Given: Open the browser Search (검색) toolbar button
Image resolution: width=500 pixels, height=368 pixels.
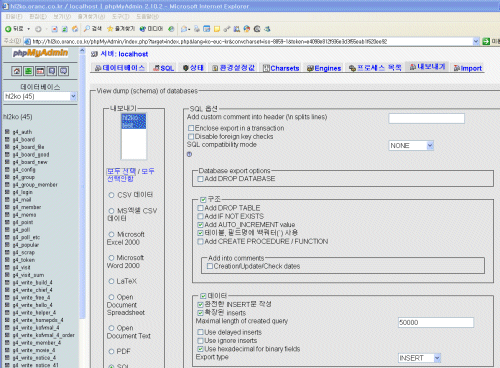Looking at the screenshot, I should [x=93, y=29].
